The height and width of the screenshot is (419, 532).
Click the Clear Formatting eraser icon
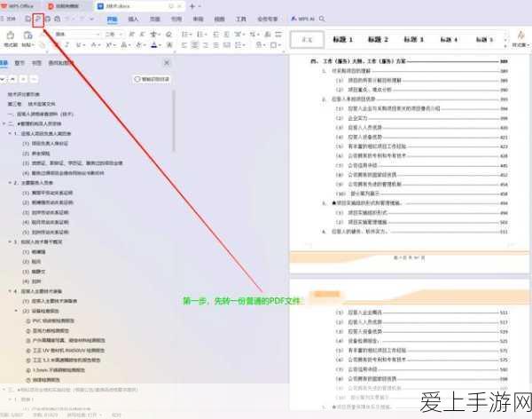[x=168, y=35]
